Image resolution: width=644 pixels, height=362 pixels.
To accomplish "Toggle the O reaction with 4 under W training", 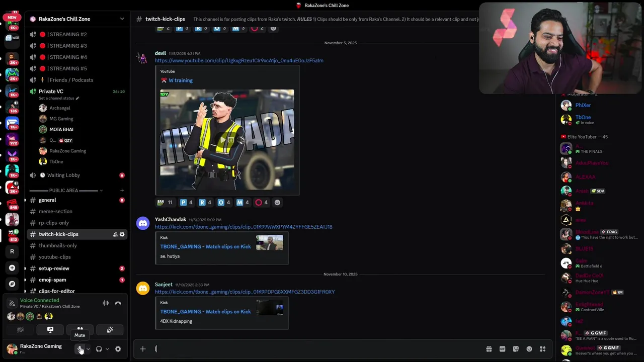I will click(224, 203).
